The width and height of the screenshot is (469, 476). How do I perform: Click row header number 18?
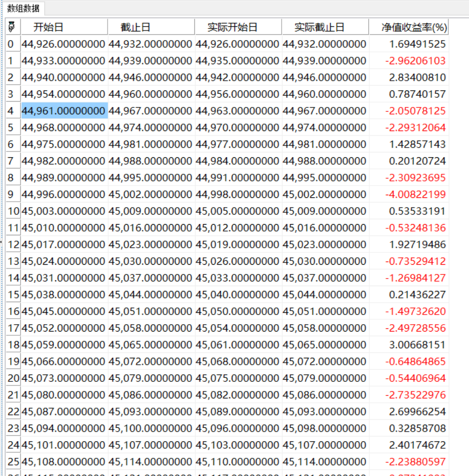(x=13, y=344)
